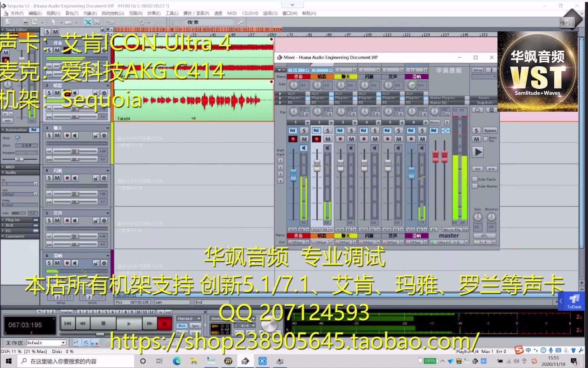Click the Setup button in the mixer
Viewport: 588px width, 368px height.
(478, 70)
